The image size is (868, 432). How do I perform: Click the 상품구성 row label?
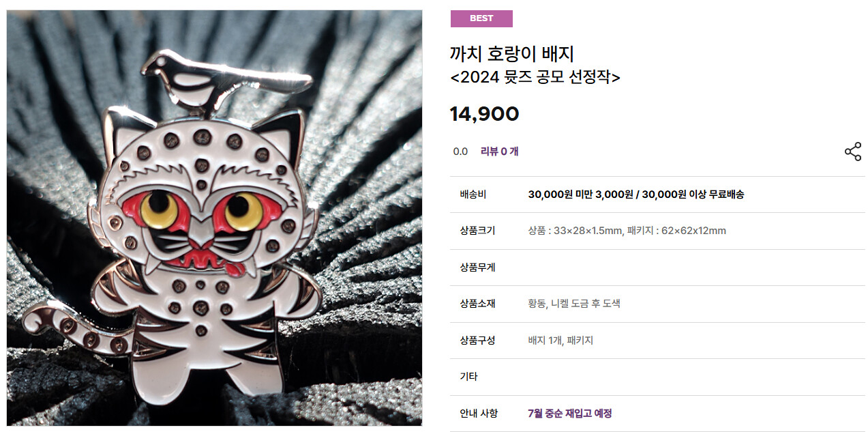pos(478,341)
